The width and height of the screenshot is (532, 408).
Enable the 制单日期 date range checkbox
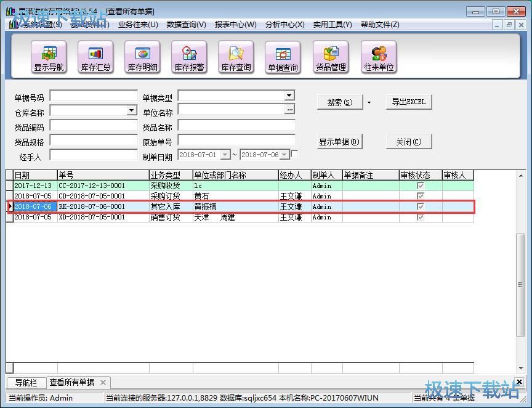[295, 154]
